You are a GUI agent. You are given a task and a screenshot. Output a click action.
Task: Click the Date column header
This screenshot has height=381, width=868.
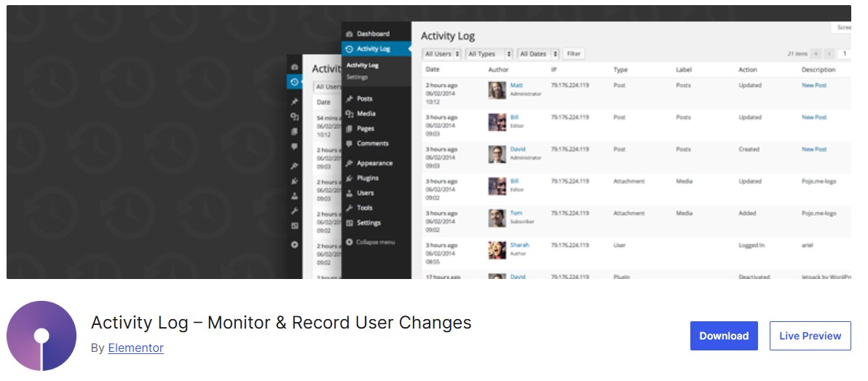pyautogui.click(x=433, y=70)
